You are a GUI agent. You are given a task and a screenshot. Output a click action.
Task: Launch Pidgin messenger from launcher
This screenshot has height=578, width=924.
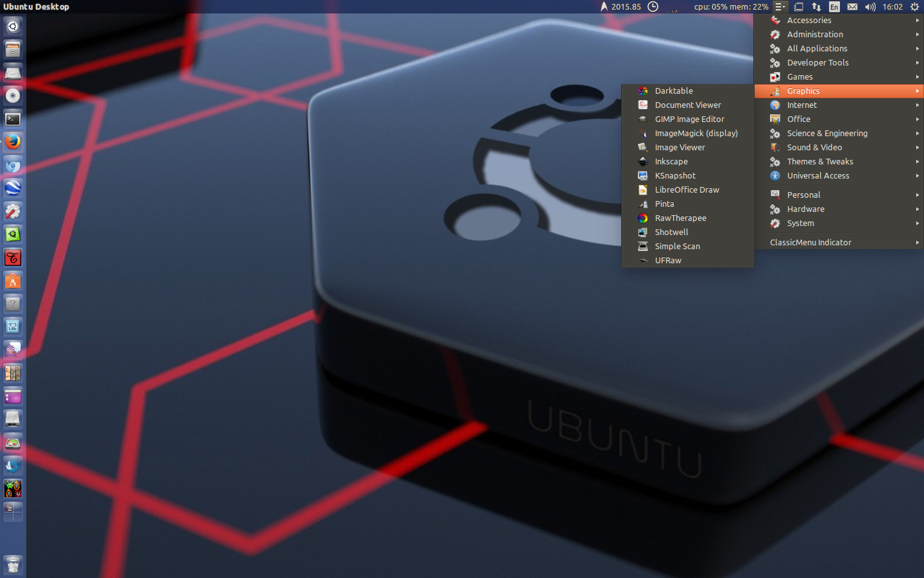(x=13, y=350)
